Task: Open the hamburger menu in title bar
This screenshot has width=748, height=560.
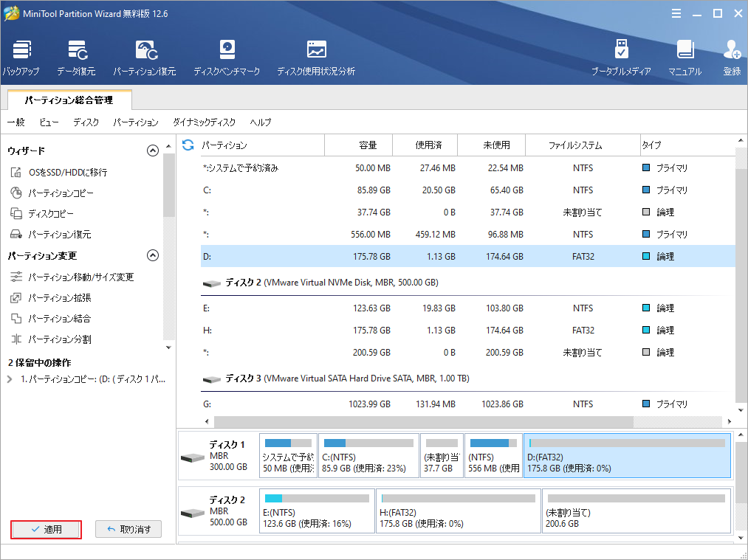Action: (x=676, y=14)
